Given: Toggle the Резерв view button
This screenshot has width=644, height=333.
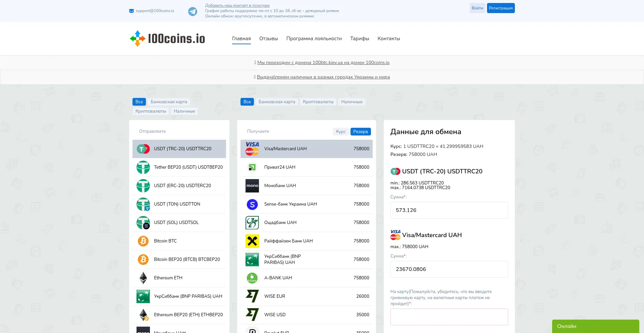Looking at the screenshot, I should click(x=360, y=132).
